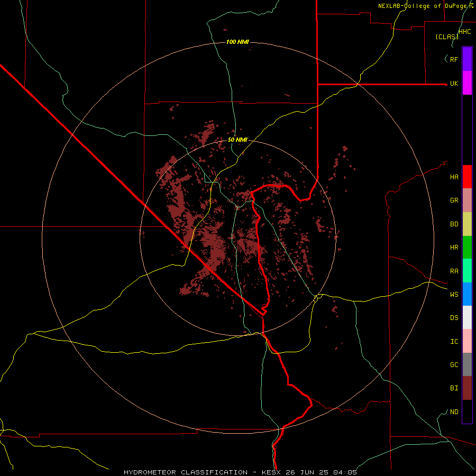
Task: Click the HR legend label text
Action: [454, 248]
